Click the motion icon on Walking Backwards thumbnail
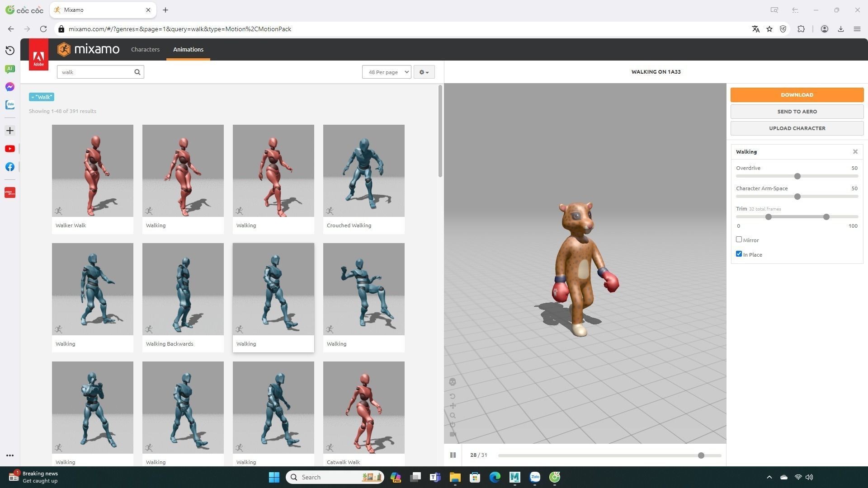The width and height of the screenshot is (868, 488). coord(149,329)
